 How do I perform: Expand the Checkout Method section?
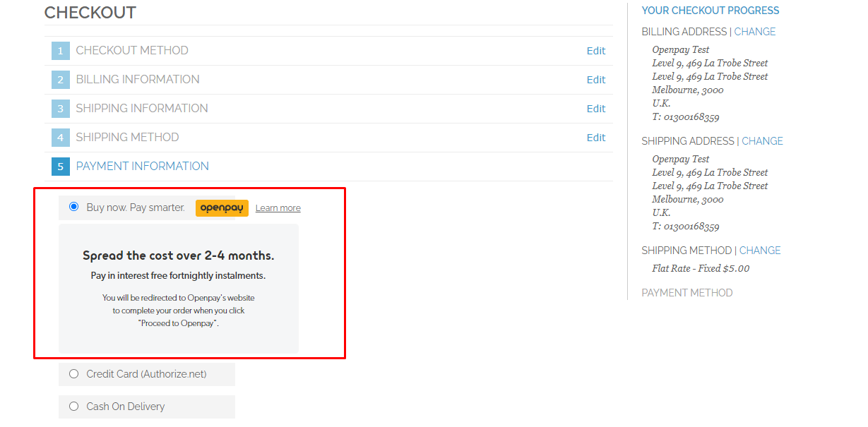[x=132, y=51]
